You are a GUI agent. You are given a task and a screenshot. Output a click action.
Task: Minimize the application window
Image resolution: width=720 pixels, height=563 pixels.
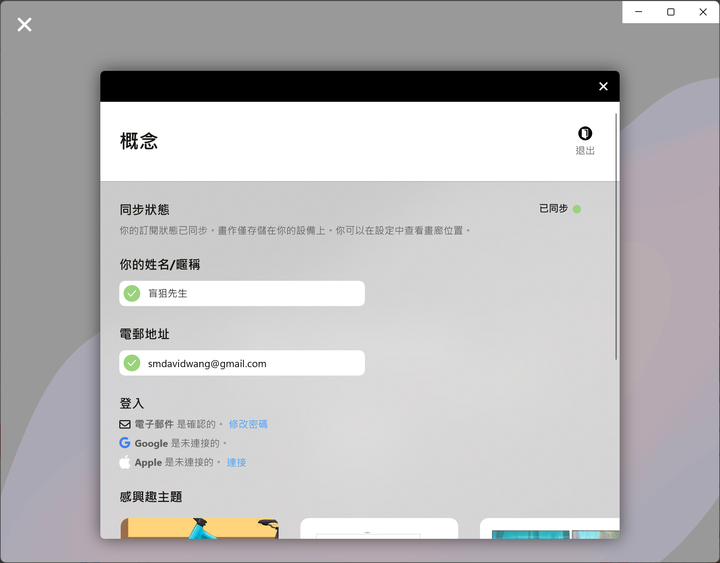(x=638, y=12)
